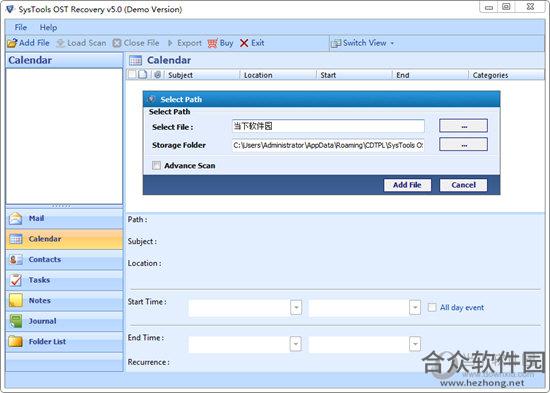The width and height of the screenshot is (550, 393).
Task: Select the Calendar icon in sidebar
Action: [x=16, y=239]
